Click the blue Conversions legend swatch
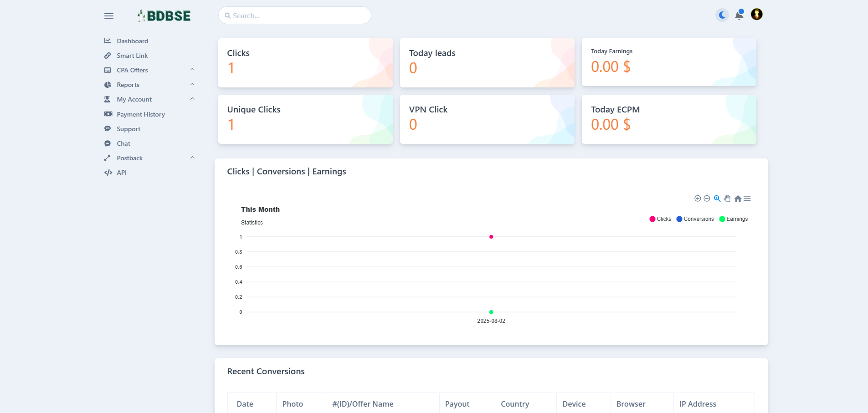This screenshot has width=868, height=413. point(679,219)
